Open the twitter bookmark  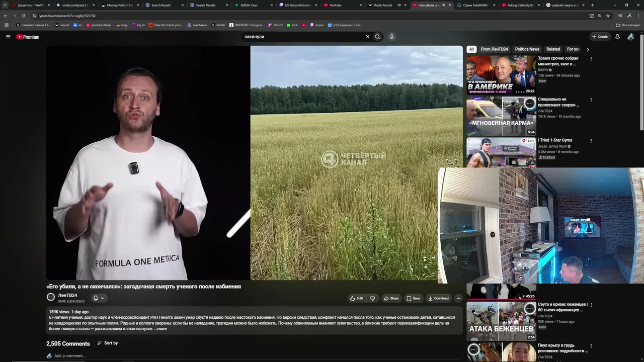click(x=218, y=25)
